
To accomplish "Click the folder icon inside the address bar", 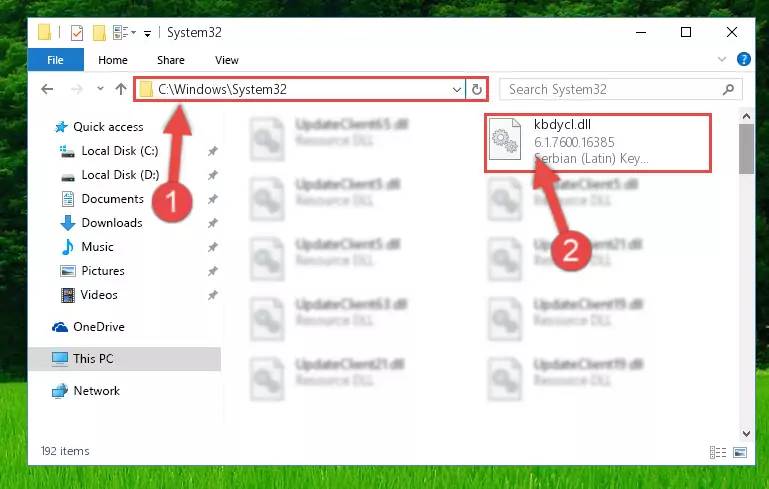I will tap(146, 89).
